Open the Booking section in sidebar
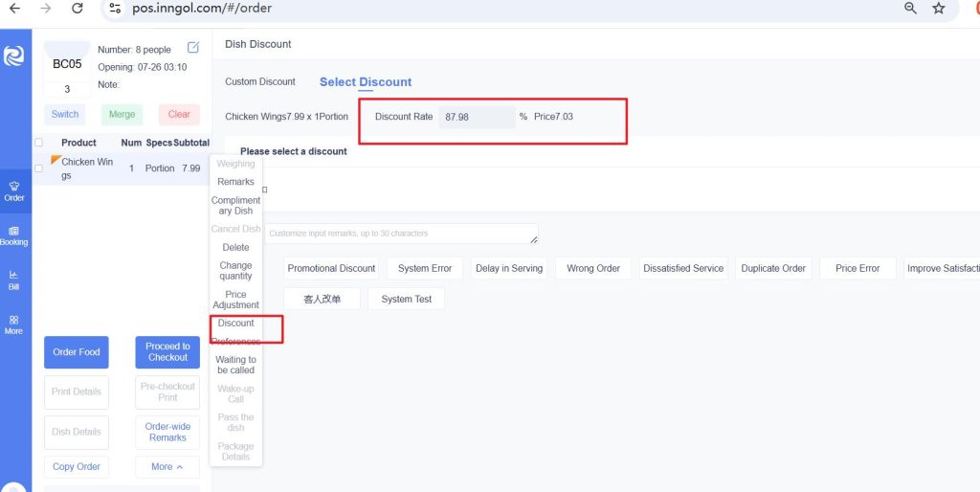The image size is (980, 492). (x=13, y=235)
